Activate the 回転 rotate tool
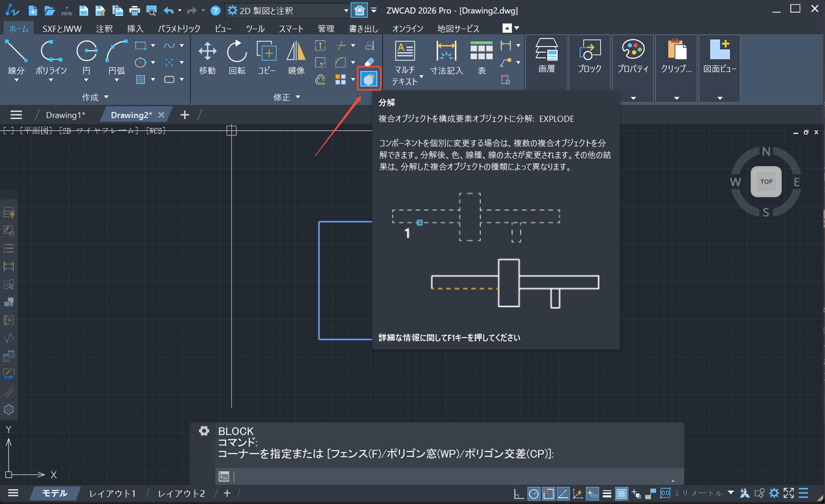This screenshot has width=825, height=504. pos(236,53)
